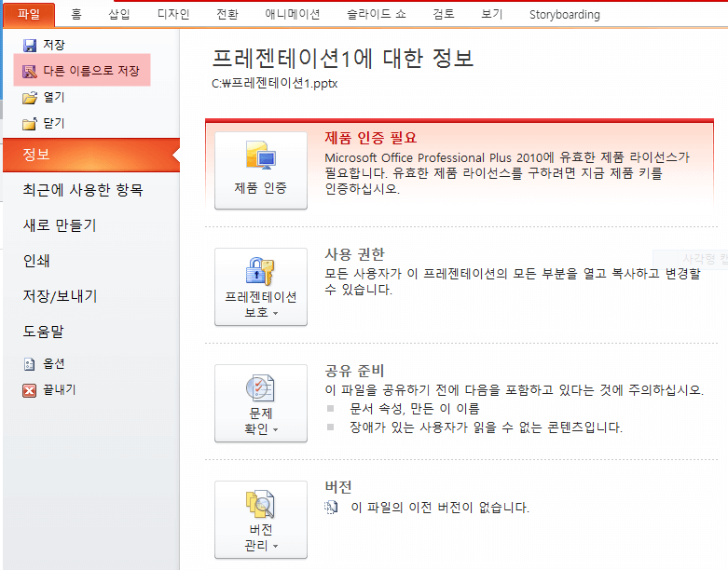Image resolution: width=728 pixels, height=570 pixels.
Task: Open the 새로 만들기 section
Action: point(60,225)
